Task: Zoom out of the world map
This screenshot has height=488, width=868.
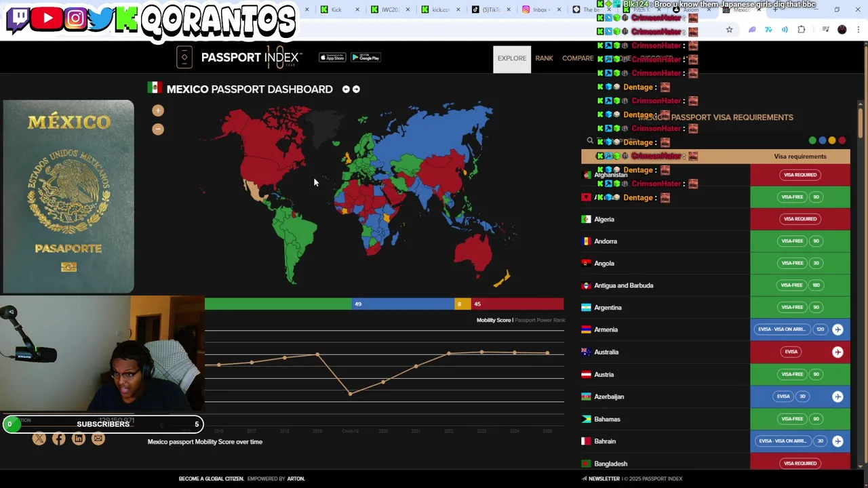Action: (x=158, y=129)
